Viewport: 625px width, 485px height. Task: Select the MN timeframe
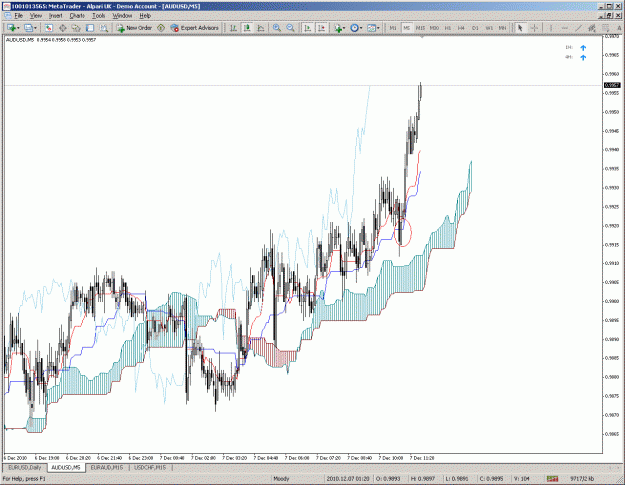pos(503,28)
